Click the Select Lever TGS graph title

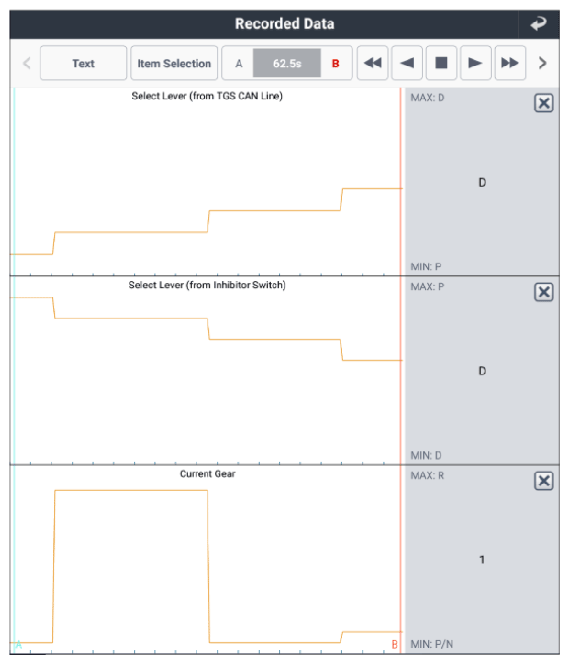[x=207, y=96]
